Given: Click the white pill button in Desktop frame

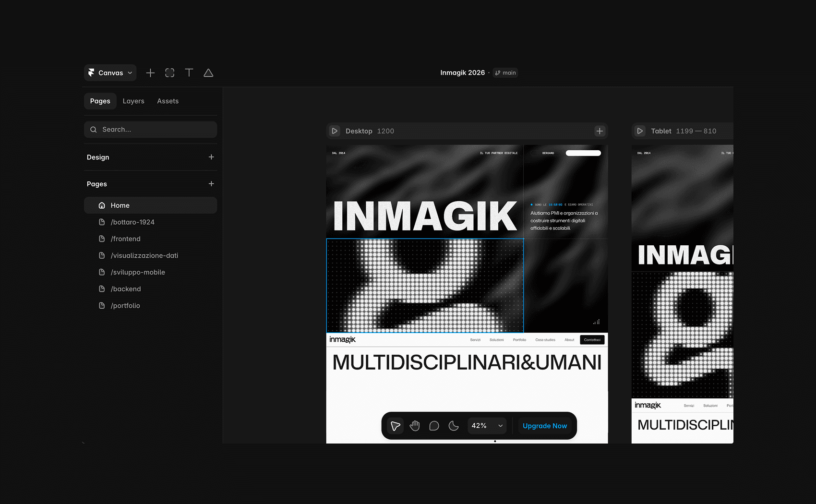Looking at the screenshot, I should (x=583, y=153).
